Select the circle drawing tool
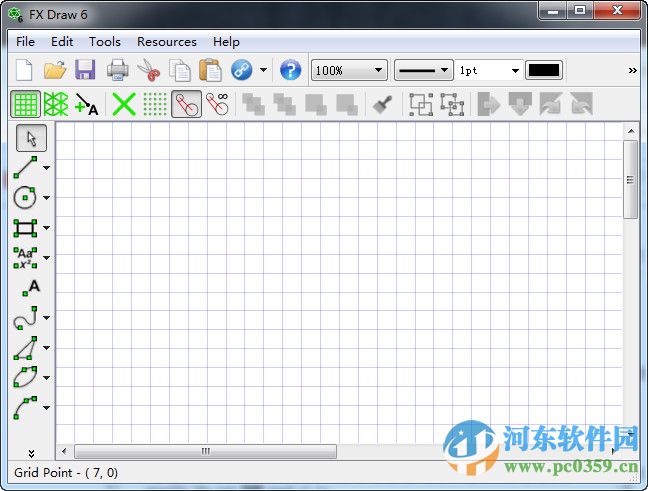 point(25,198)
